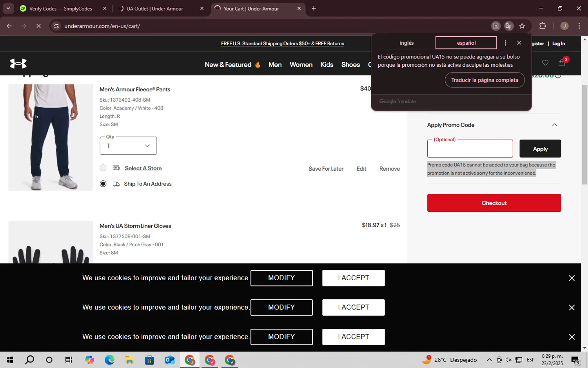Dismiss the first cookie banner with X
Screen dimensions: 588x368
[572, 278]
